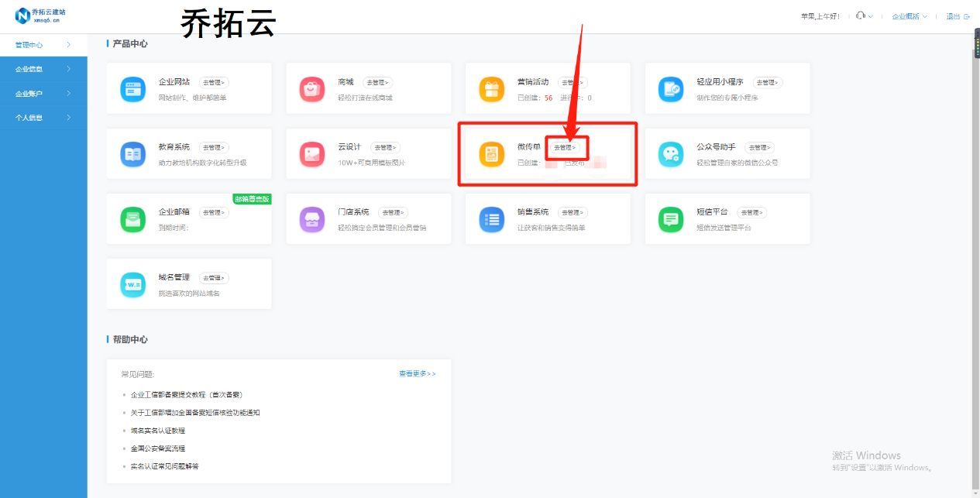Click 去管理 for 短信平台

pos(751,212)
